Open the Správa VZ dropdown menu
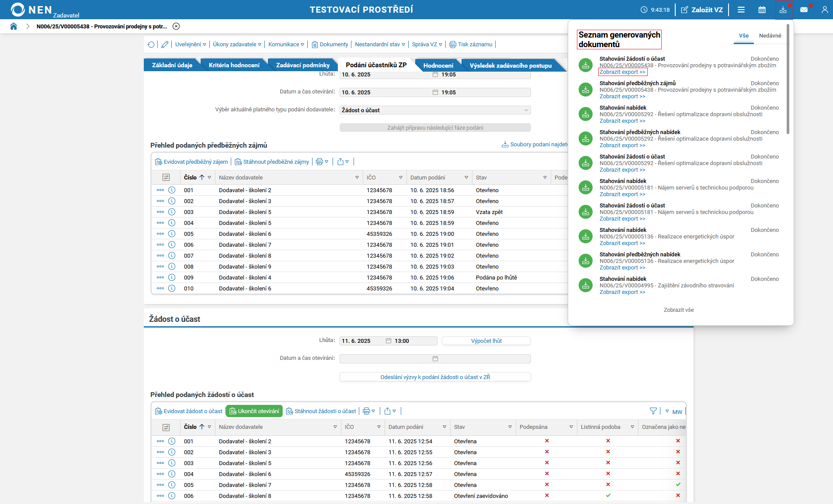833x504 pixels. pos(427,45)
